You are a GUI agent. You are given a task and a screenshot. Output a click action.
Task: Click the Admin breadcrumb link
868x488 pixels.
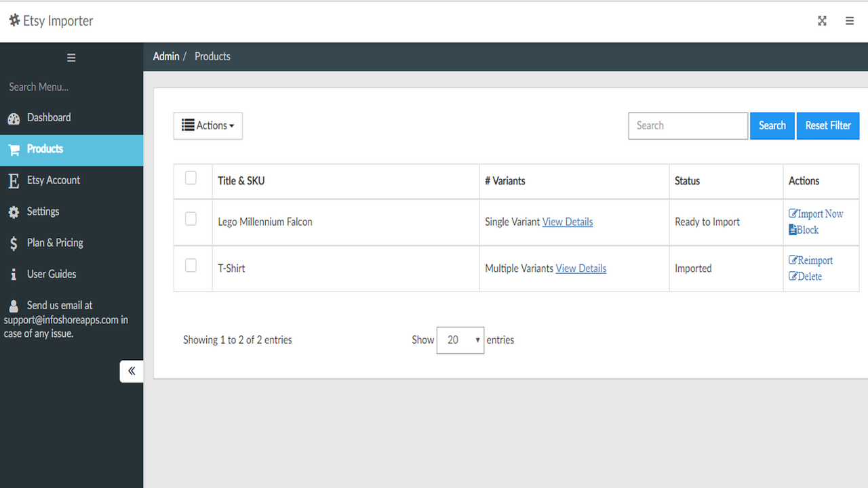tap(166, 56)
